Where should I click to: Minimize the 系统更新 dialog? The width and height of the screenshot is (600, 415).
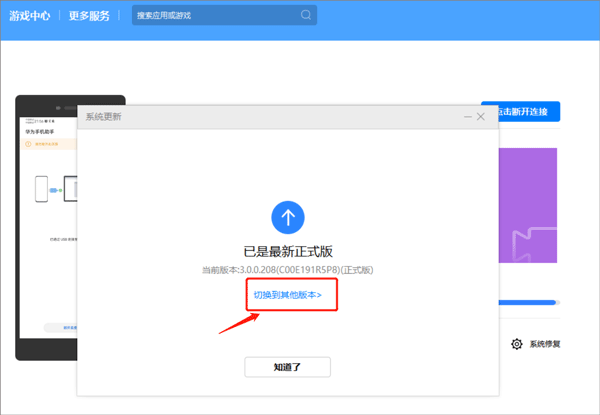467,117
